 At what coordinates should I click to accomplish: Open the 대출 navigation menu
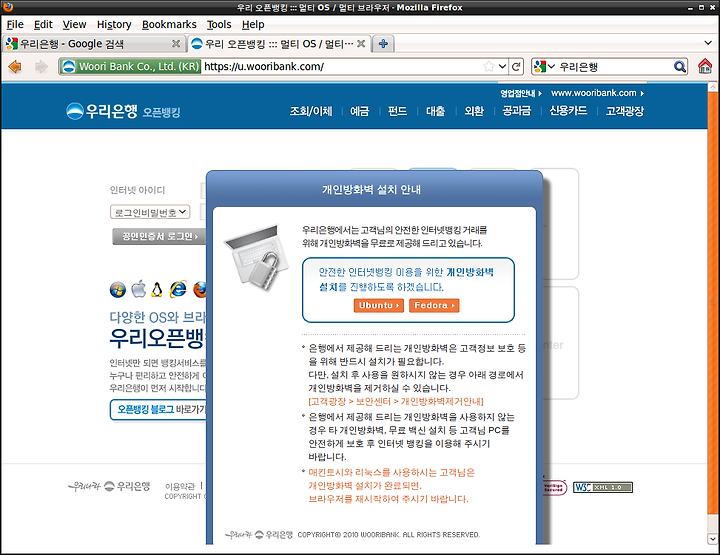pos(435,111)
